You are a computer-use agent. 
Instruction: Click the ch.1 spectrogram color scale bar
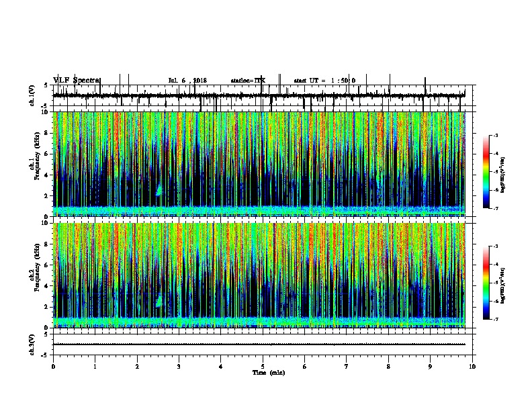pos(486,172)
